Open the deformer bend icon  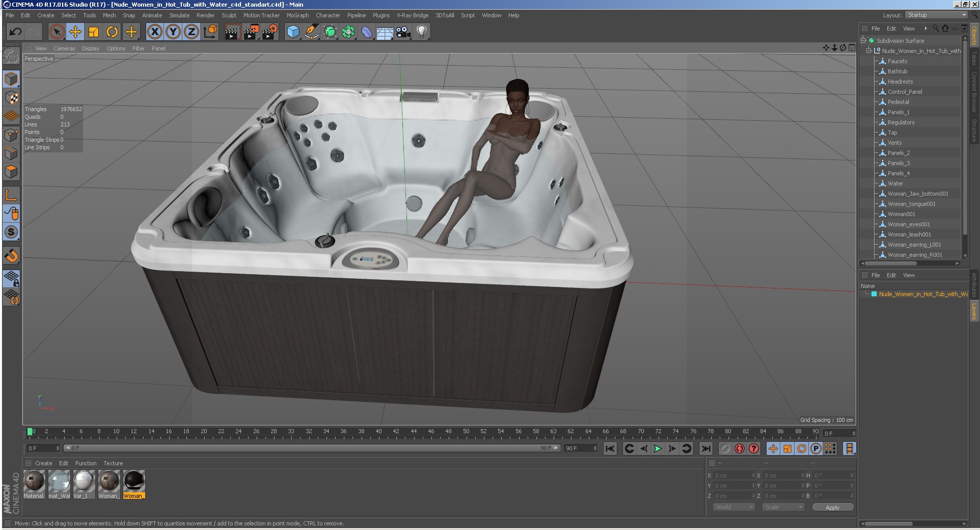point(367,32)
